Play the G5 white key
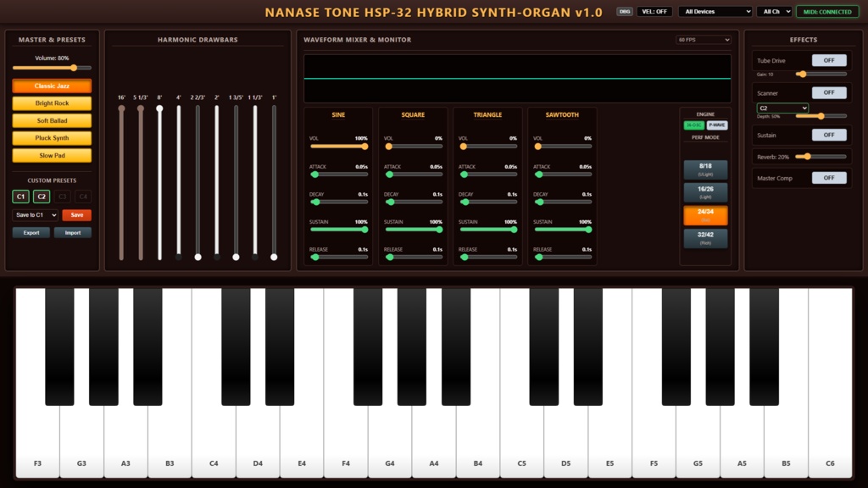Screen dimensions: 868x488 (x=698, y=442)
